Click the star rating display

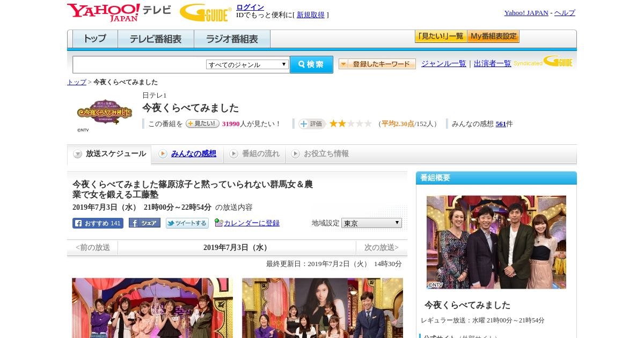[350, 123]
